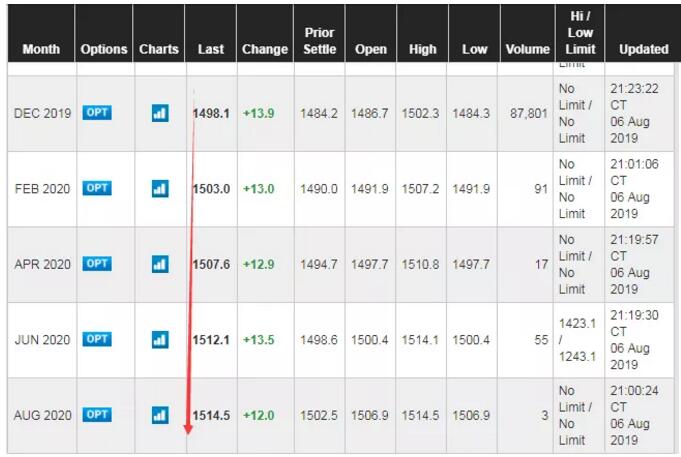
Task: Open the chart icon for AUG 2020
Action: pos(160,415)
